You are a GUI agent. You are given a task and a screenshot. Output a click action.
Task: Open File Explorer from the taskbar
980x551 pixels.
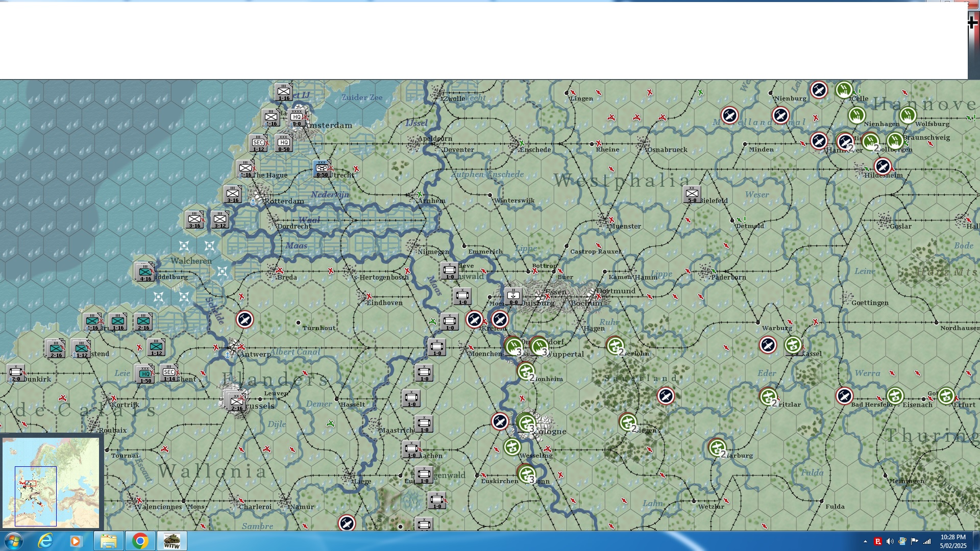tap(108, 541)
